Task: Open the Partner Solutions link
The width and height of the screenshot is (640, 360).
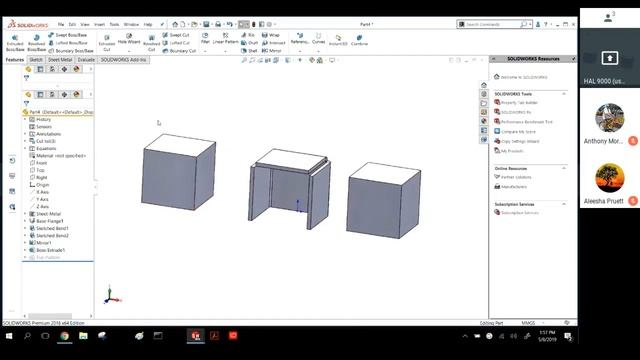Action: 513,177
